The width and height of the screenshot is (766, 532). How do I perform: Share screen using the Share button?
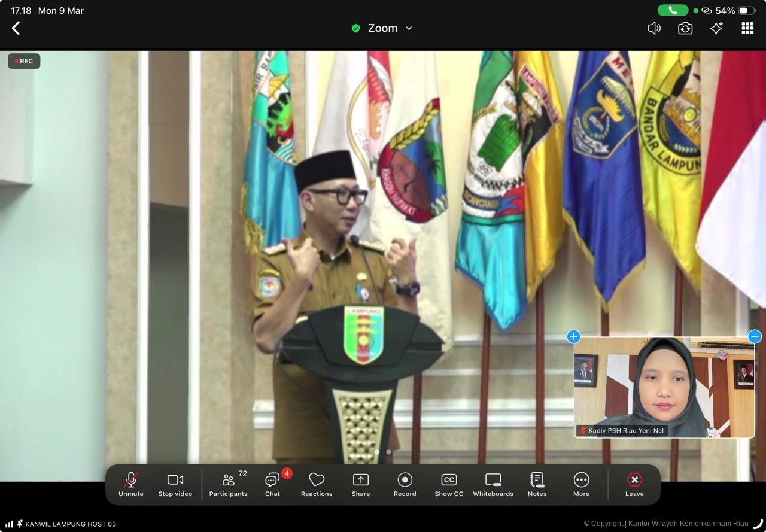[361, 484]
